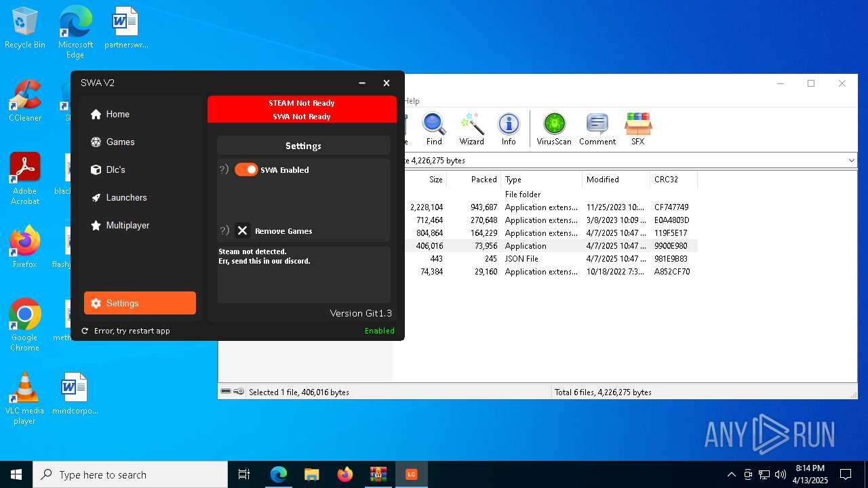The width and height of the screenshot is (868, 488).
Task: Select the row with CRC32 E0A4803D
Action: pyautogui.click(x=551, y=220)
